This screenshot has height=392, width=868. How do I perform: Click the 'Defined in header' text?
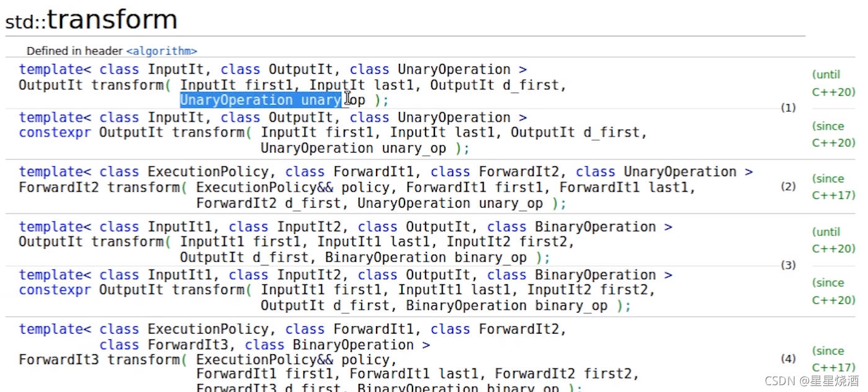[75, 51]
